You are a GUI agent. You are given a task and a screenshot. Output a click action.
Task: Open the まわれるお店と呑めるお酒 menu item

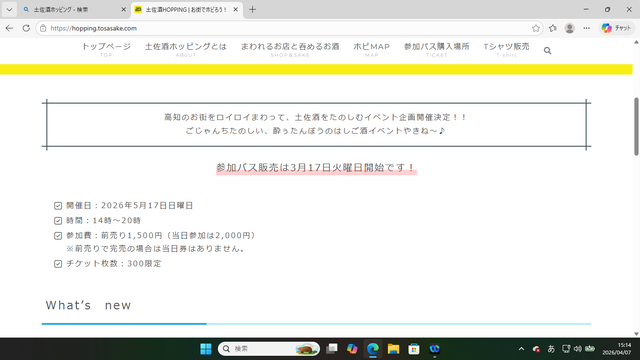tap(290, 49)
